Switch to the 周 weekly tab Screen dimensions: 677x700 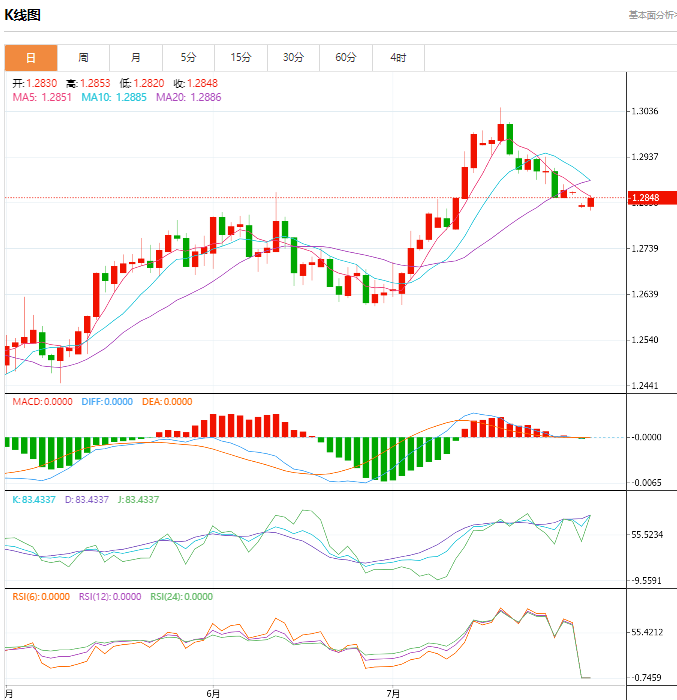coord(83,58)
